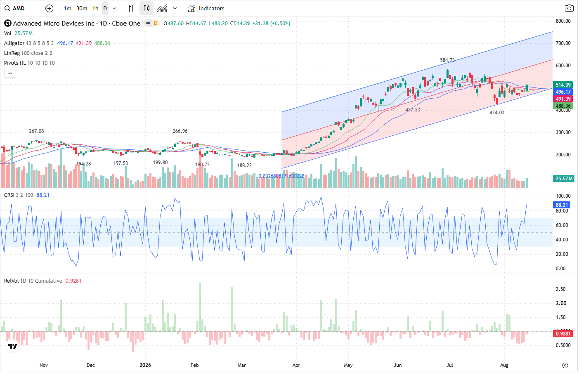Select the candlestick chart style icon
The image size is (586, 392).
[x=146, y=8]
